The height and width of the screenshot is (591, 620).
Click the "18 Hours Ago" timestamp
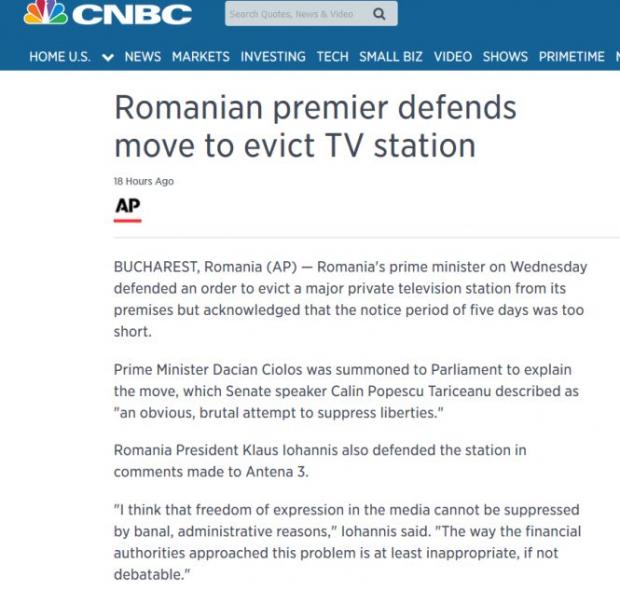143,181
